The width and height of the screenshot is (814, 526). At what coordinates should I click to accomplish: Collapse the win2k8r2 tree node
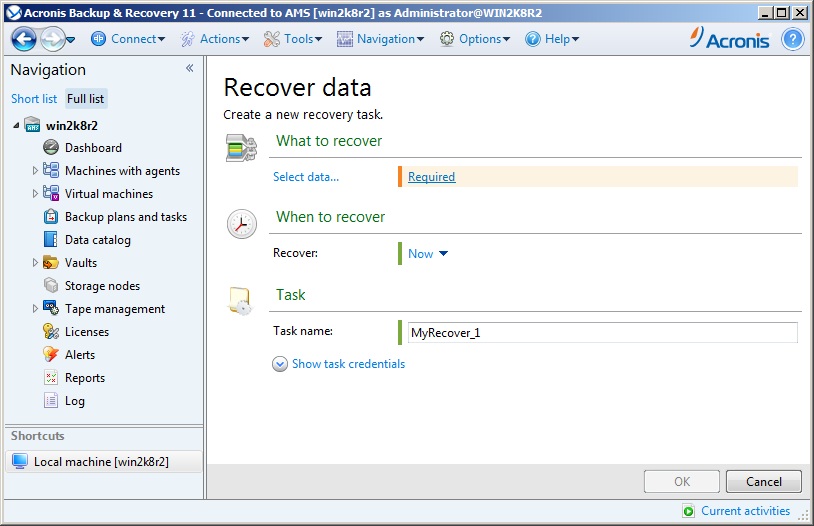coord(16,125)
